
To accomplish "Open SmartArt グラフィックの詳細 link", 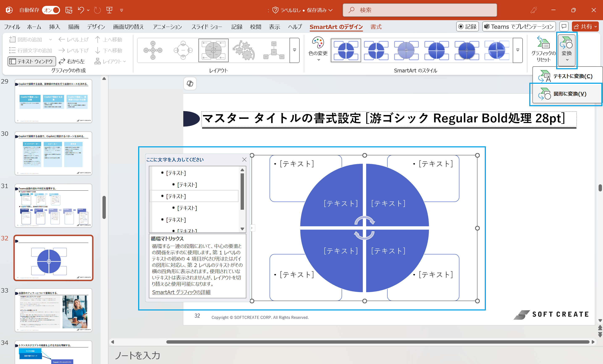I will (x=181, y=292).
